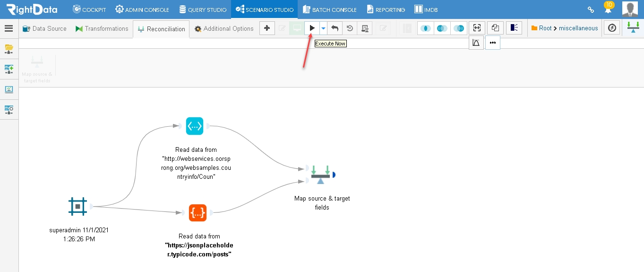Select the orange JSON reader node
Screen dimensions: 644x272
pos(197,213)
